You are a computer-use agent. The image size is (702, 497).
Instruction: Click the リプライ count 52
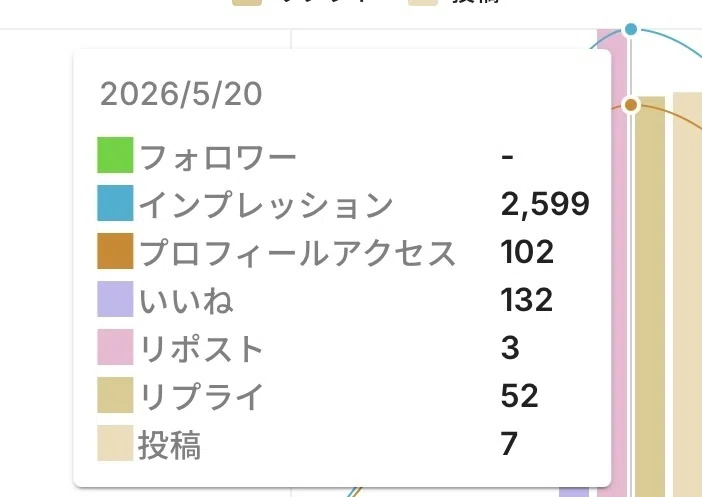coord(519,395)
